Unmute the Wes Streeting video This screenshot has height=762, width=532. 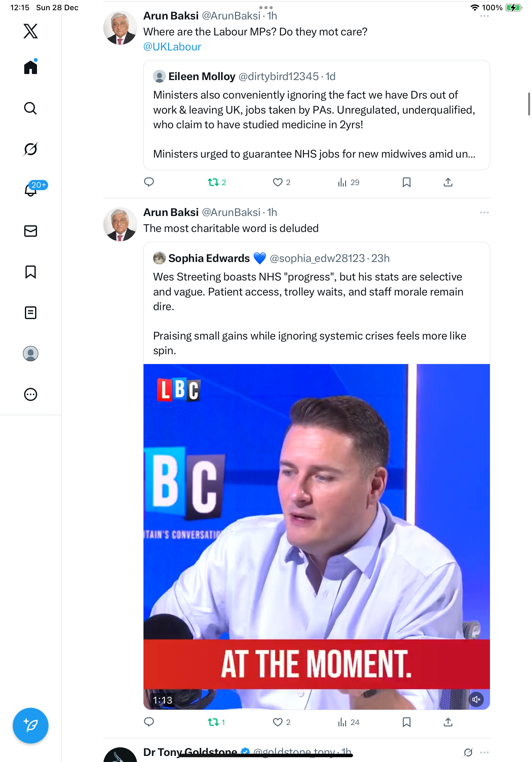pyautogui.click(x=476, y=699)
